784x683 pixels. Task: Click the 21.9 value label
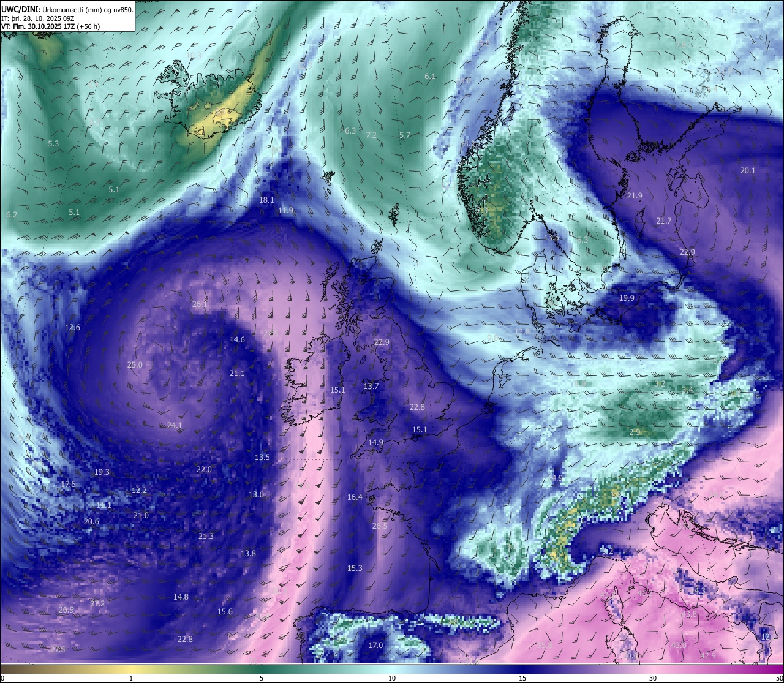coord(635,195)
